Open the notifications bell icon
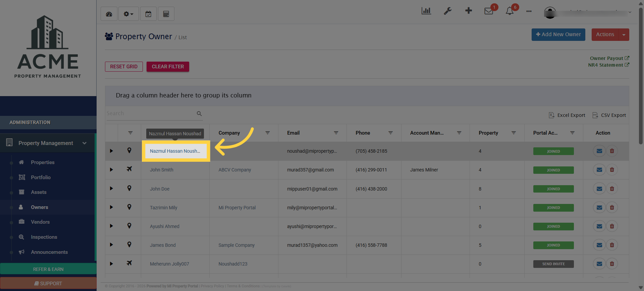The image size is (644, 291). 509,11
